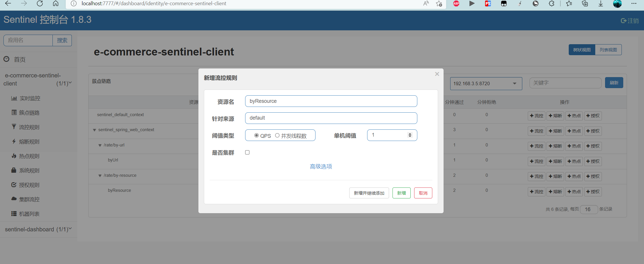The height and width of the screenshot is (264, 644).
Task: Open the browser profile avatar
Action: click(617, 3)
